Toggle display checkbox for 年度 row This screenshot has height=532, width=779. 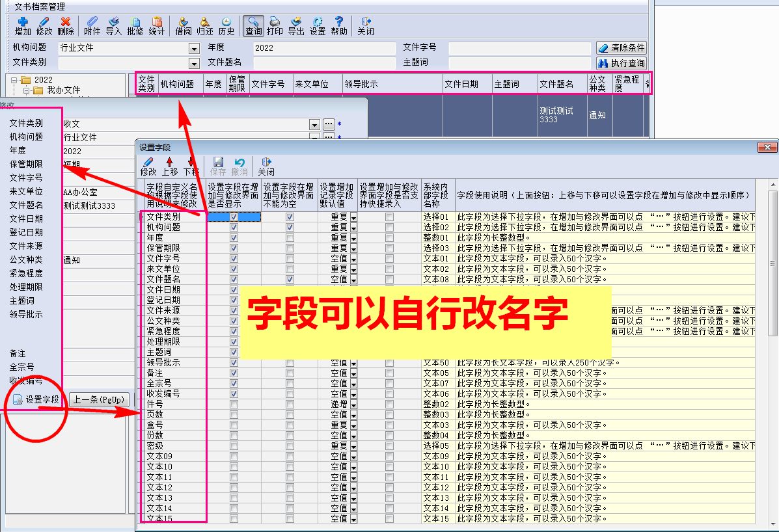(234, 238)
